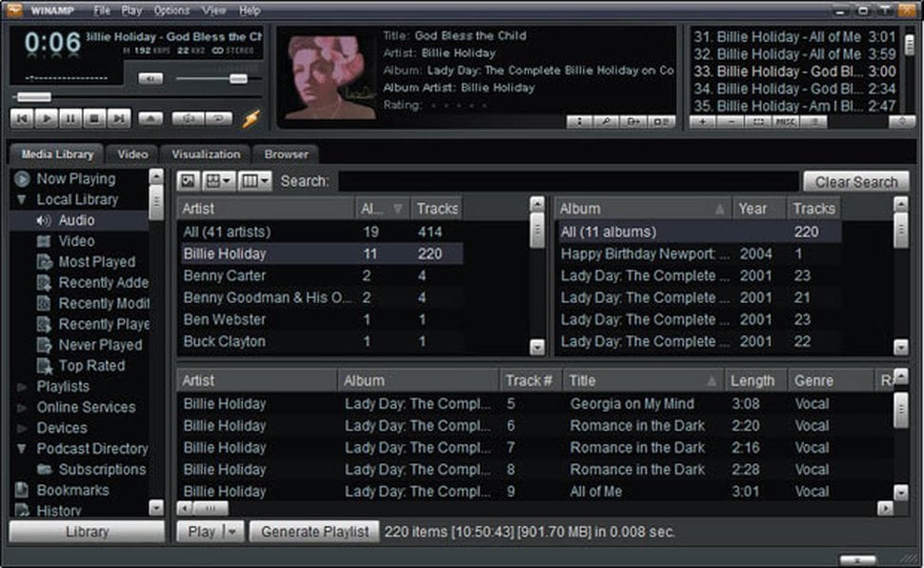Image resolution: width=924 pixels, height=568 pixels.
Task: Click the Winamp lightning bolt icon
Action: [x=251, y=119]
